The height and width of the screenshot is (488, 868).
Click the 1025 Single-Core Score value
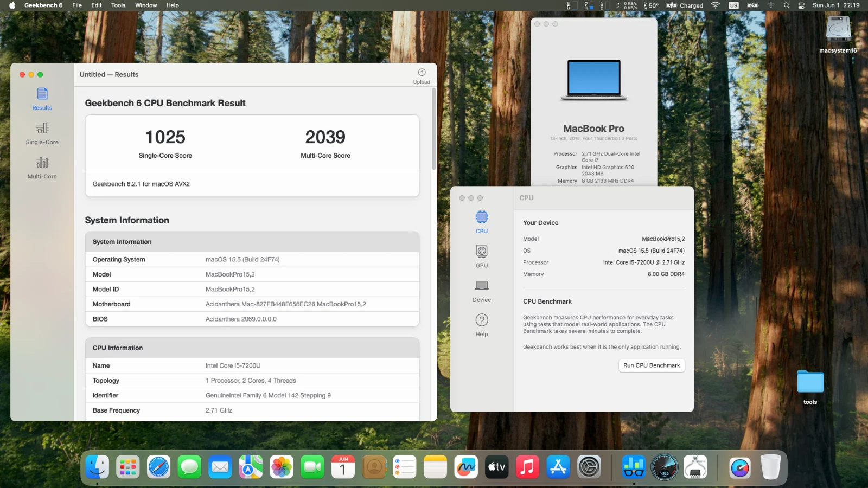tap(165, 137)
